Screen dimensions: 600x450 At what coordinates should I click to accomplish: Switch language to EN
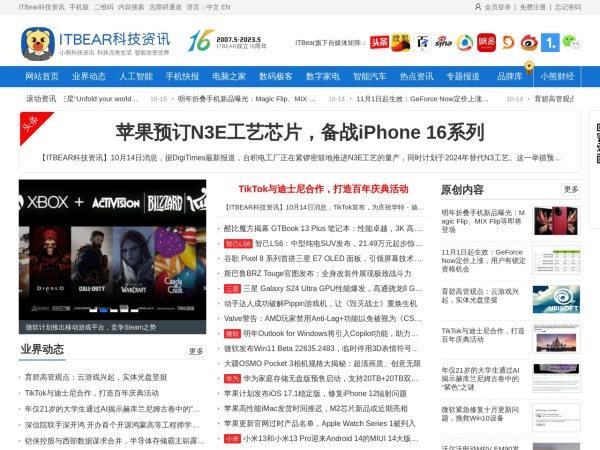click(x=224, y=7)
